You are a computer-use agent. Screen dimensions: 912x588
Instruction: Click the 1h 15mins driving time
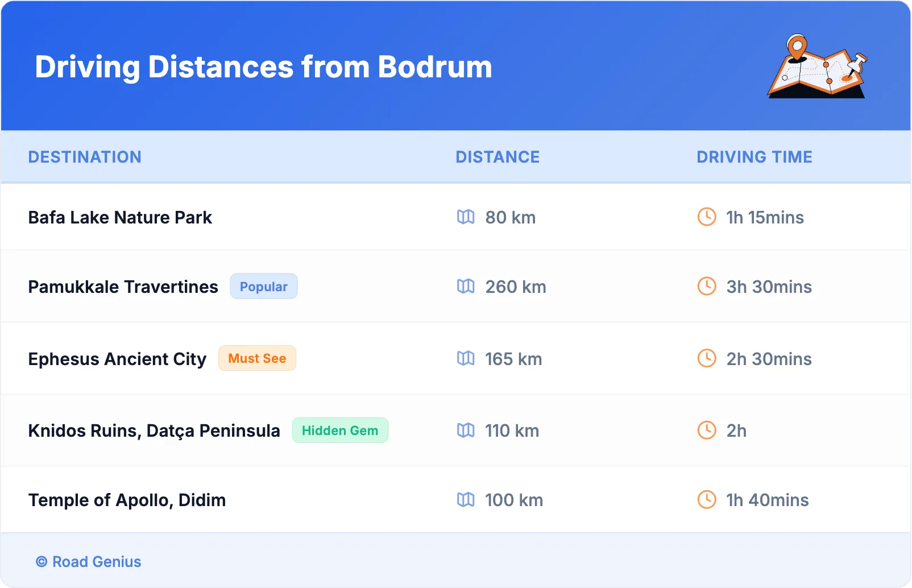pyautogui.click(x=765, y=217)
